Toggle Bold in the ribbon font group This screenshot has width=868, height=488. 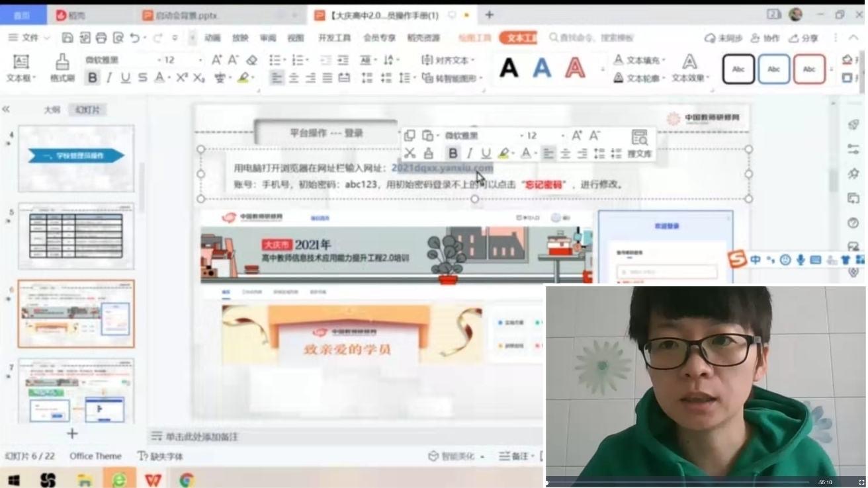pyautogui.click(x=93, y=78)
